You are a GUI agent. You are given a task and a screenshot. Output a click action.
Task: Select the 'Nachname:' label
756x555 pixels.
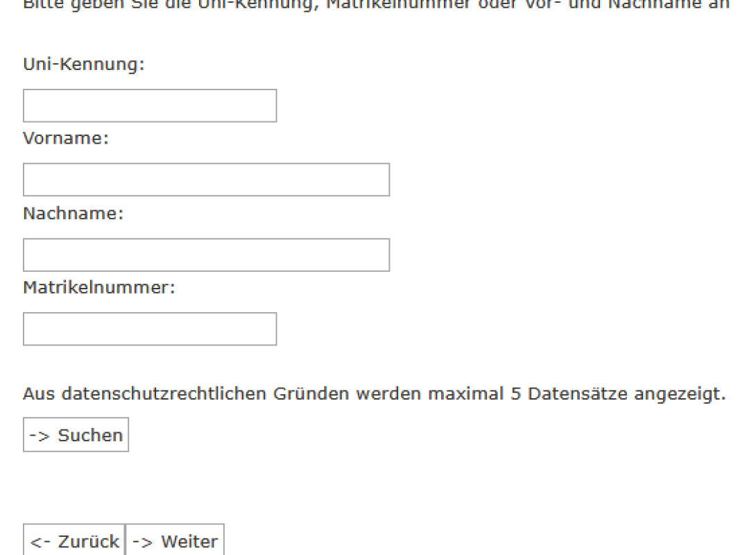tap(73, 213)
